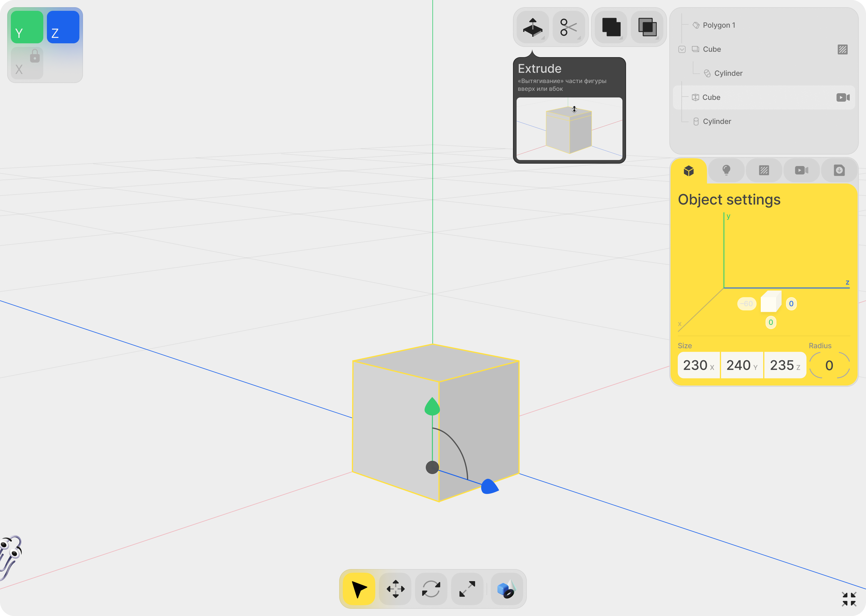Unlock the X axis button
The width and height of the screenshot is (866, 616).
(27, 63)
